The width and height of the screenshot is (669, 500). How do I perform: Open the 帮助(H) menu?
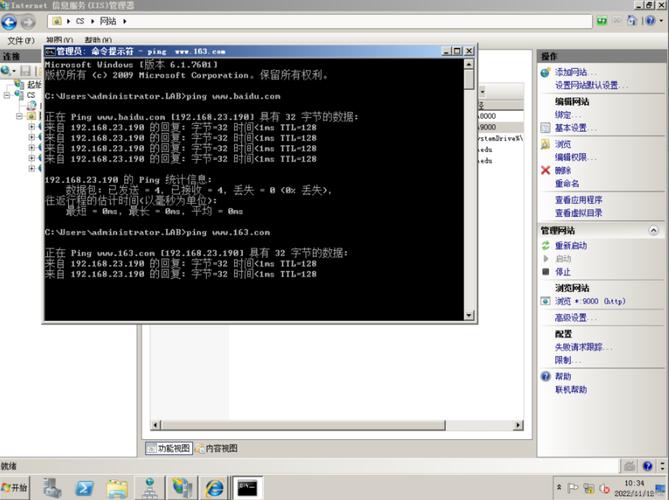coord(98,41)
